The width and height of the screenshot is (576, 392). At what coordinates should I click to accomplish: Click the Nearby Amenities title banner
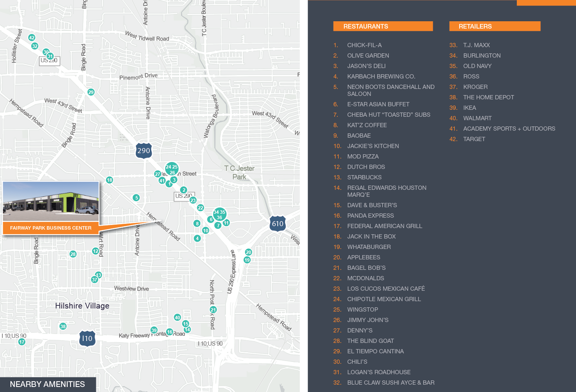(x=48, y=384)
